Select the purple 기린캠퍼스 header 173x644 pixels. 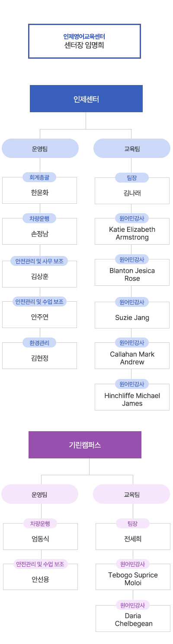point(85,445)
